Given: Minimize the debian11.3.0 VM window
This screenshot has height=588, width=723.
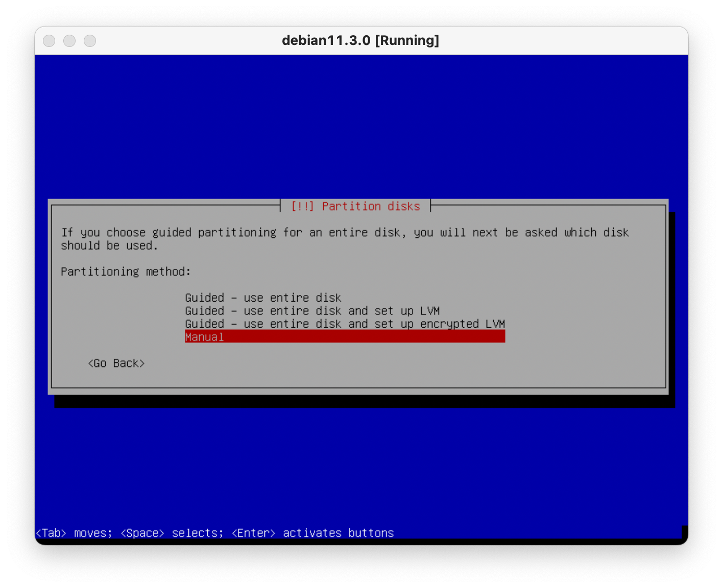Looking at the screenshot, I should click(x=69, y=41).
